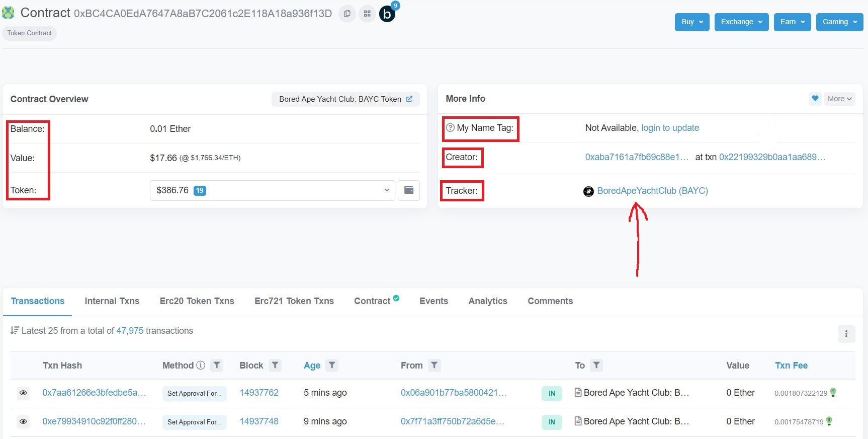Open the external link icon beside BAYC Token
Viewport: 868px width, 439px height.
[x=409, y=99]
